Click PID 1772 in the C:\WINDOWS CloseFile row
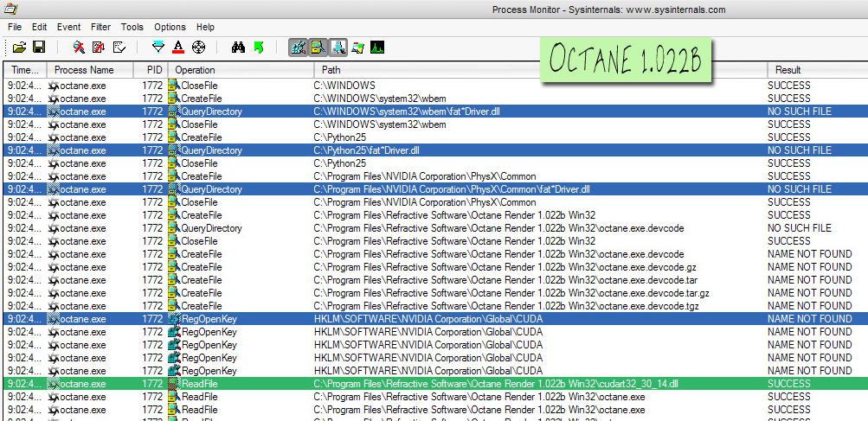This screenshot has width=868, height=421. (x=152, y=86)
